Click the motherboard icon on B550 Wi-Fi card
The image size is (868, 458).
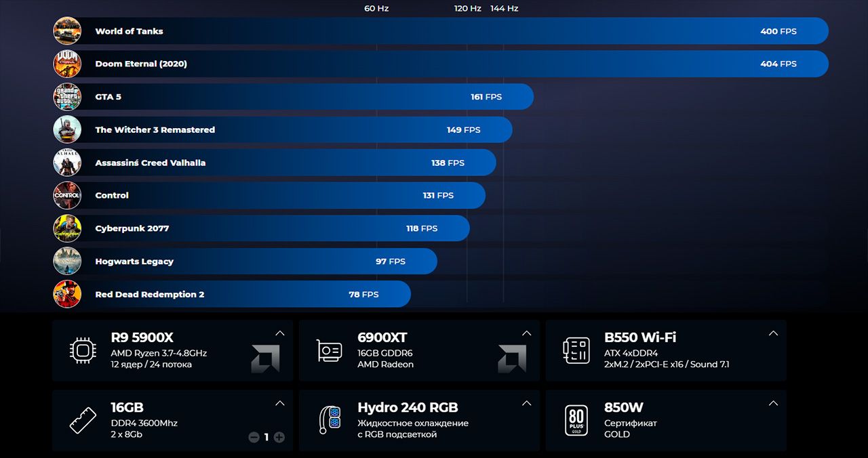coord(576,350)
